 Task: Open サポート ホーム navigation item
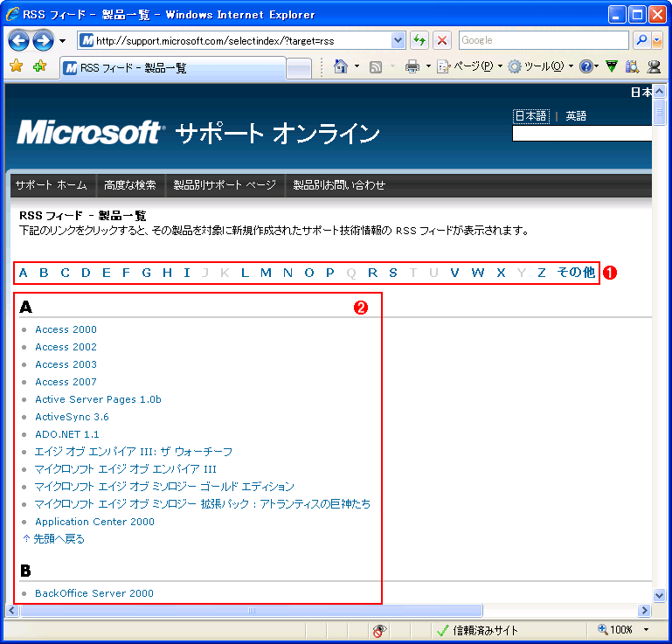52,185
